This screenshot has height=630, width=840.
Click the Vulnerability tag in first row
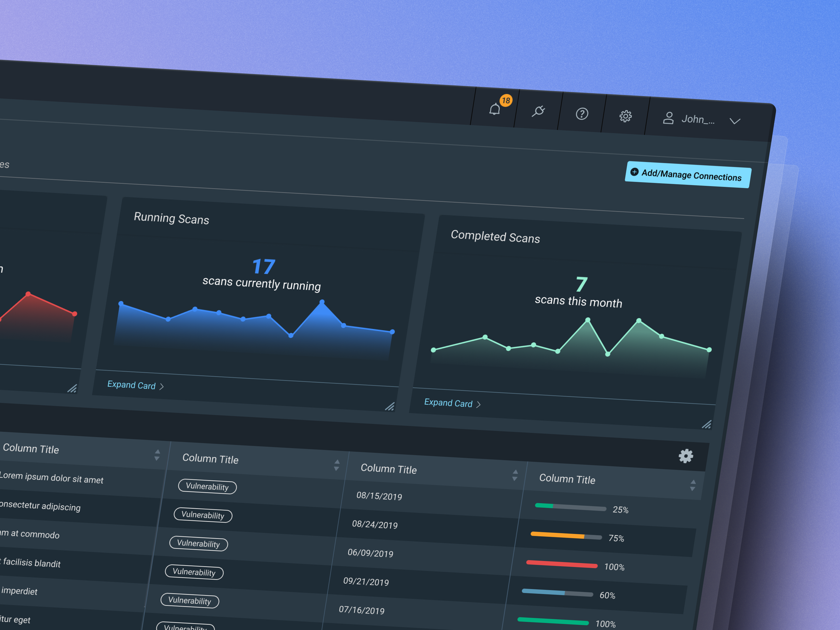point(207,487)
